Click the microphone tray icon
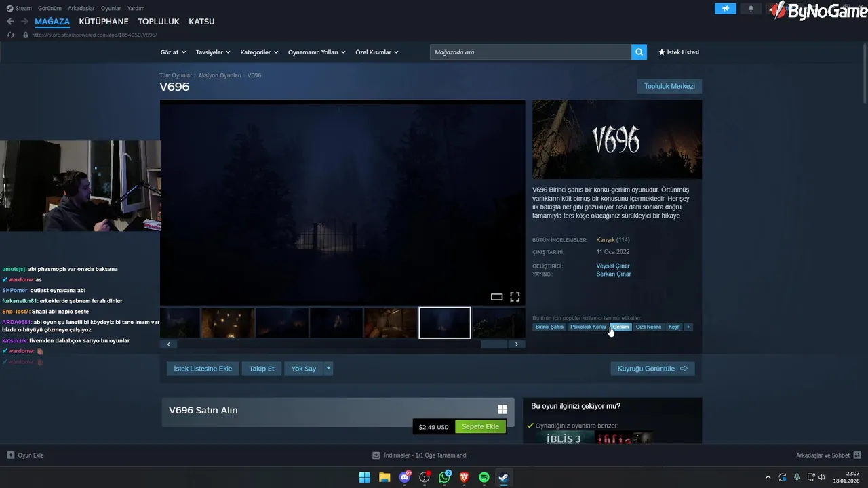 (x=797, y=477)
